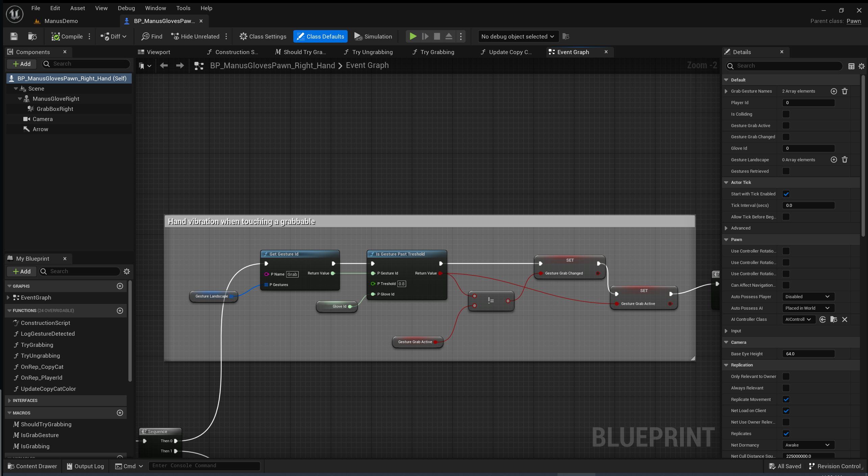
Task: Open the Tools menu
Action: pos(183,8)
